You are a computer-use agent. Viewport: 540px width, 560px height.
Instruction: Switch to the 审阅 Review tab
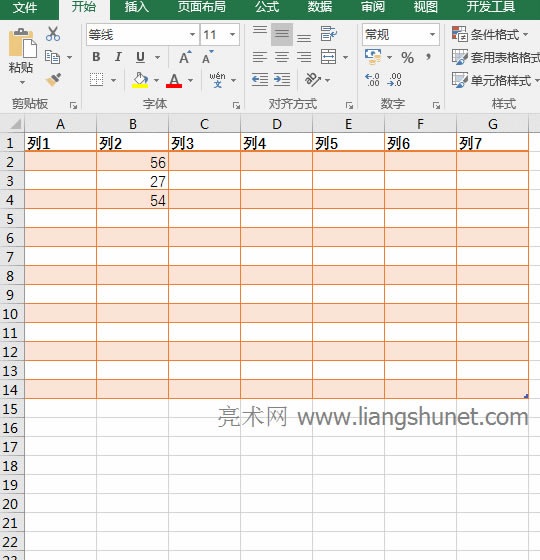click(x=372, y=7)
